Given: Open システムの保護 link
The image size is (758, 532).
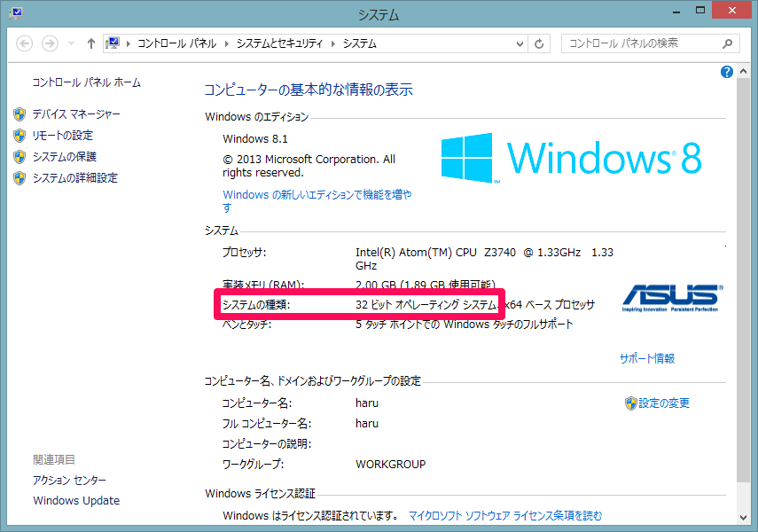Looking at the screenshot, I should tap(65, 157).
